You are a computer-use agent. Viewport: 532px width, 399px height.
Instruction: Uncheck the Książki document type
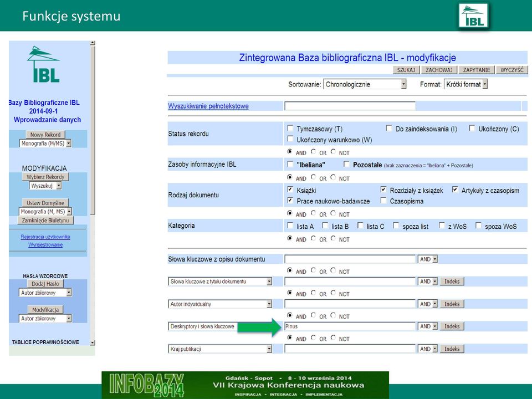[x=290, y=190]
